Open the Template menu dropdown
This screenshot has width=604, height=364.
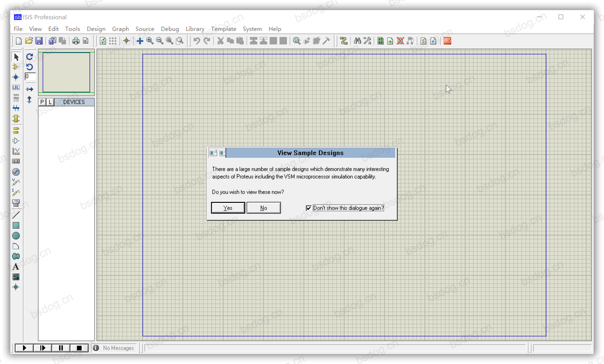pos(224,29)
